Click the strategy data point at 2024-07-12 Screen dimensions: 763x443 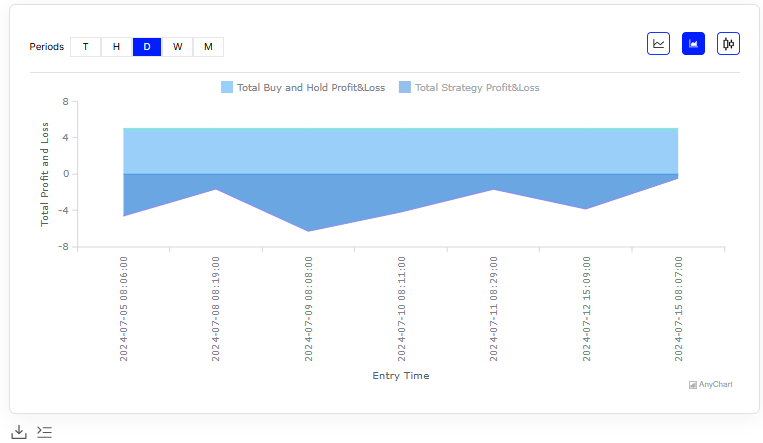pyautogui.click(x=585, y=209)
